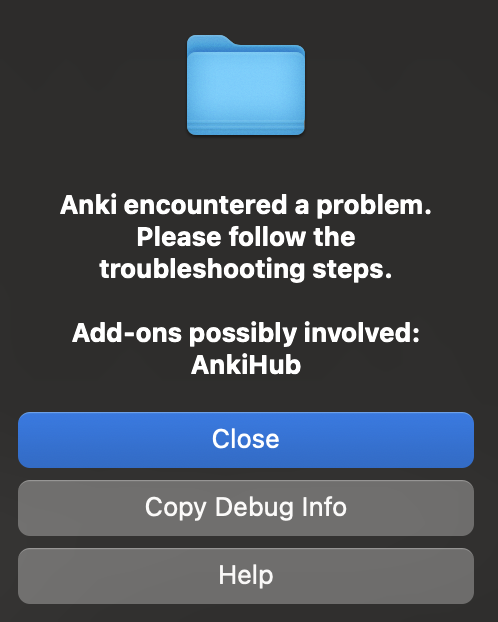
Task: Choose the gray Copy Debug Info button
Action: [246, 508]
